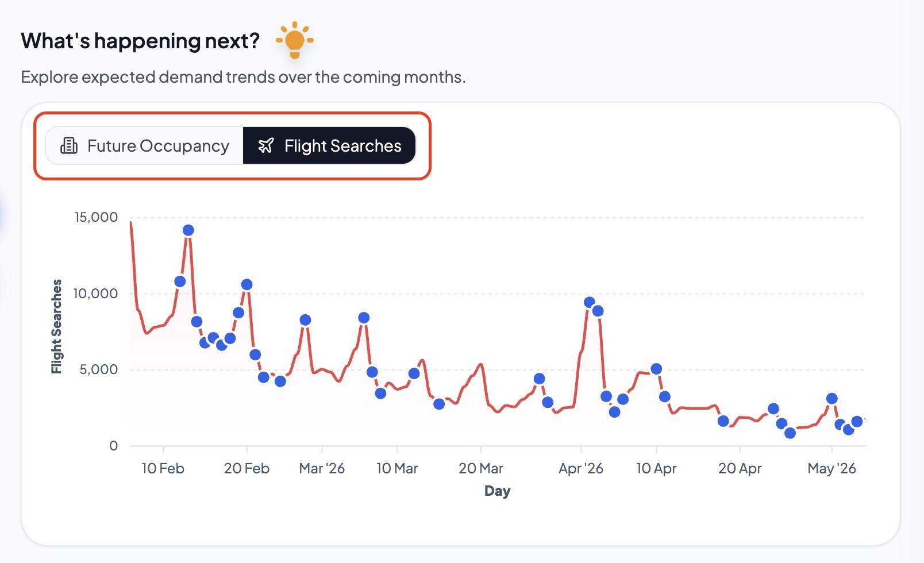Click the last data point on the far right
The height and width of the screenshot is (563, 924).
pyautogui.click(x=857, y=422)
